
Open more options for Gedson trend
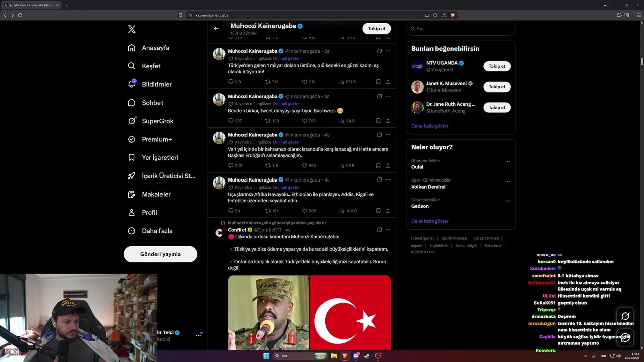click(x=507, y=201)
